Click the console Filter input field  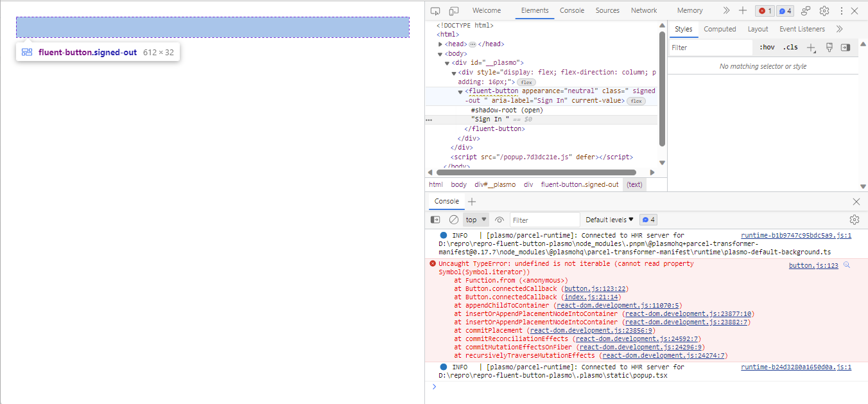[544, 219]
